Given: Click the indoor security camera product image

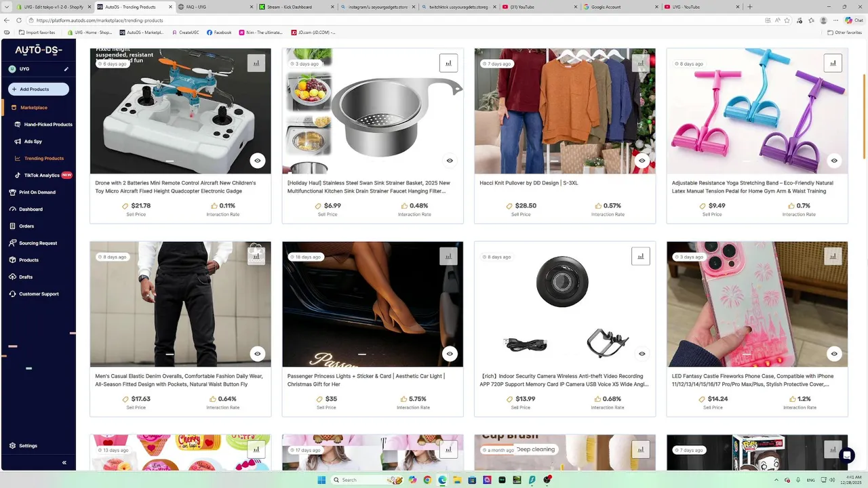Looking at the screenshot, I should point(565,304).
